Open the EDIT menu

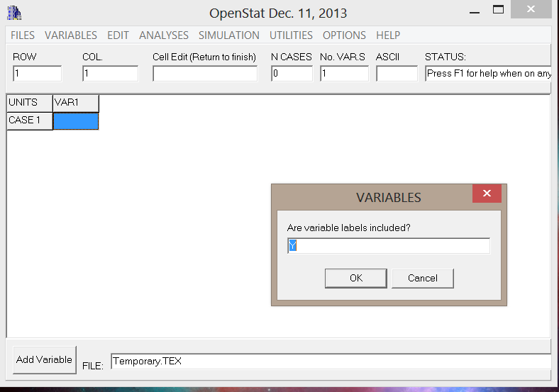118,35
